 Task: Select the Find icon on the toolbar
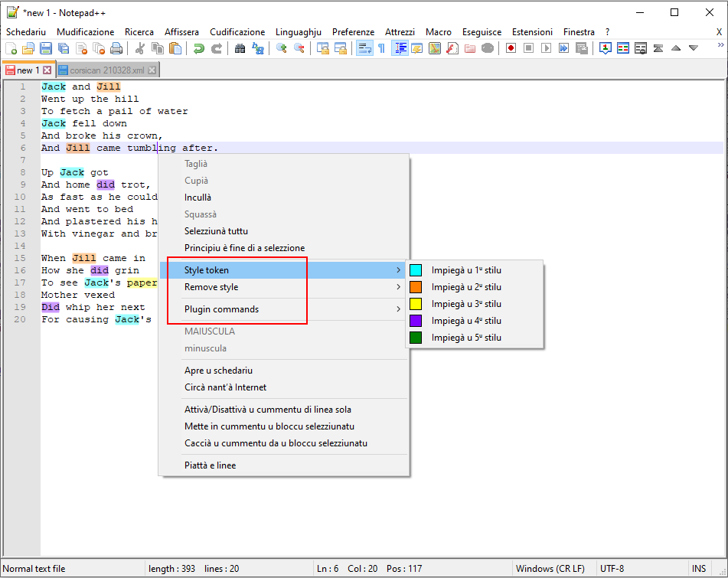coord(240,47)
